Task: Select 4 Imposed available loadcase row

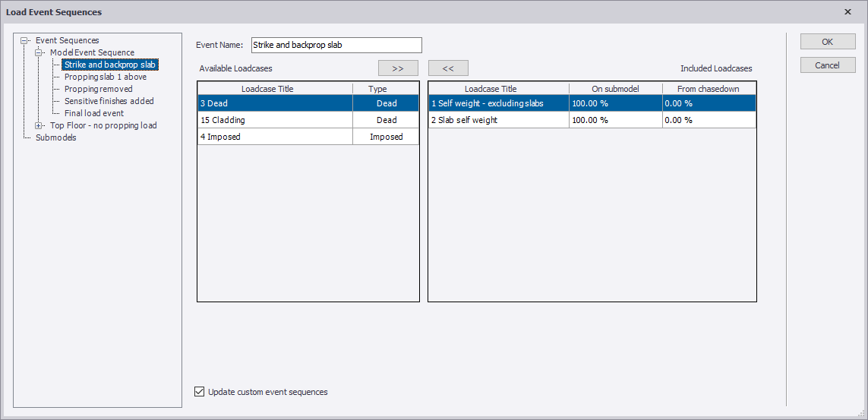Action: (275, 137)
